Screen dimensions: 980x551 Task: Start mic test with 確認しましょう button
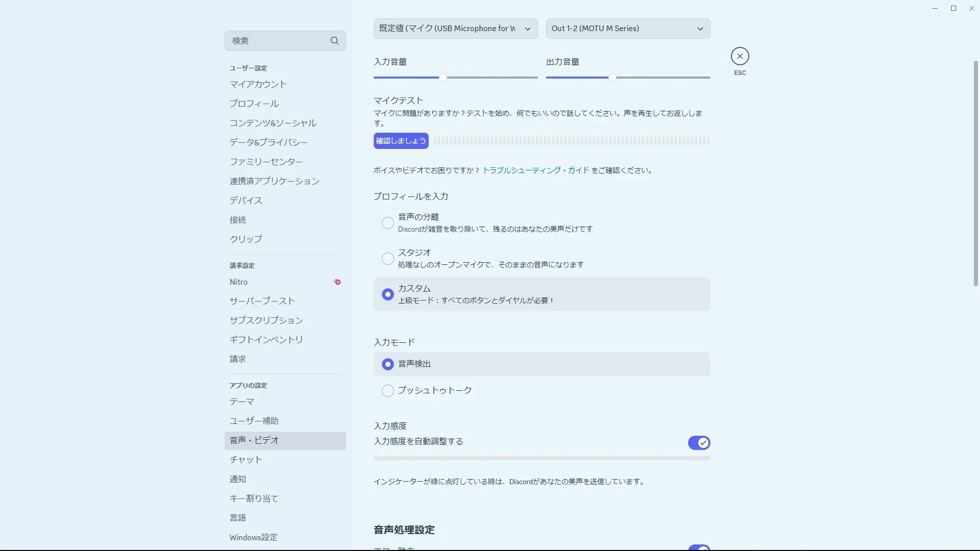tap(401, 141)
